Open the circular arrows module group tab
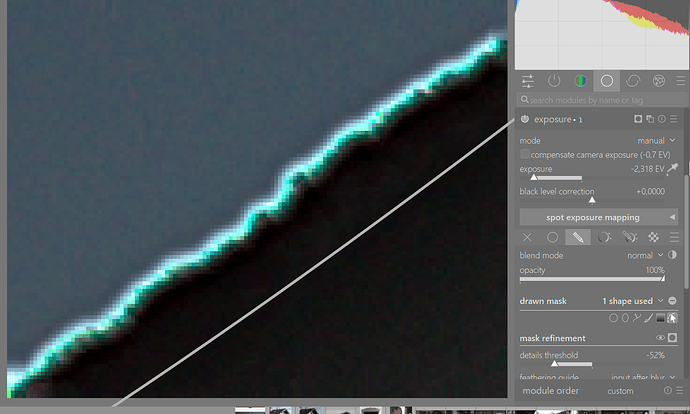Image resolution: width=690 pixels, height=414 pixels. [x=633, y=81]
